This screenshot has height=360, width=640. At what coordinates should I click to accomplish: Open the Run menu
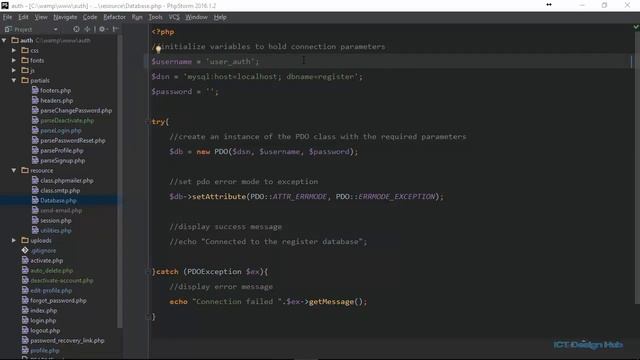click(x=137, y=17)
